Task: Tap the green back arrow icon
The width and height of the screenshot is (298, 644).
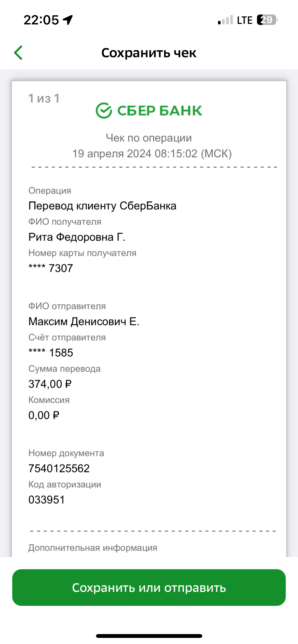Action: pyautogui.click(x=18, y=53)
